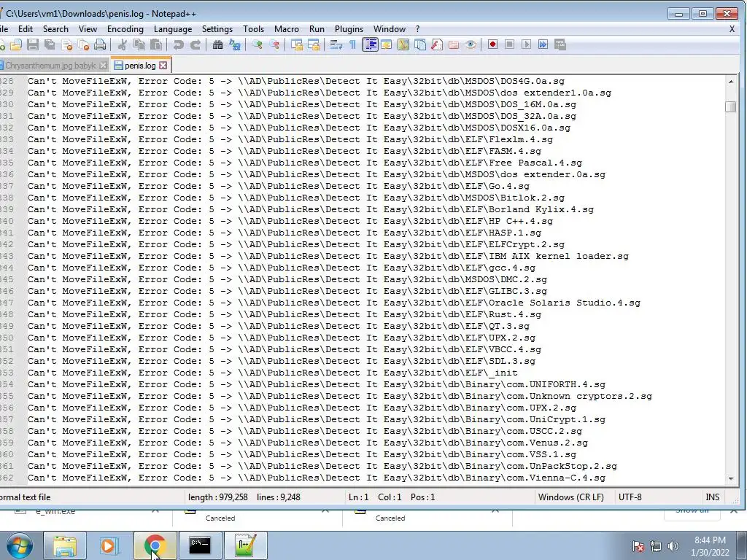Open the Tools menu
The height and width of the screenshot is (560, 747).
253,29
